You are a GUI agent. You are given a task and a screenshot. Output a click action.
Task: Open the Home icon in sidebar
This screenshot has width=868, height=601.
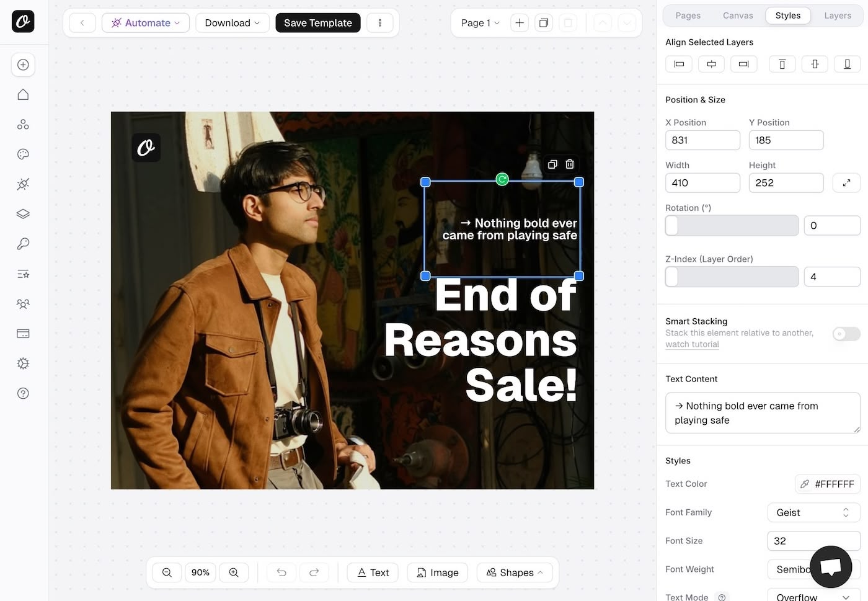coord(23,95)
